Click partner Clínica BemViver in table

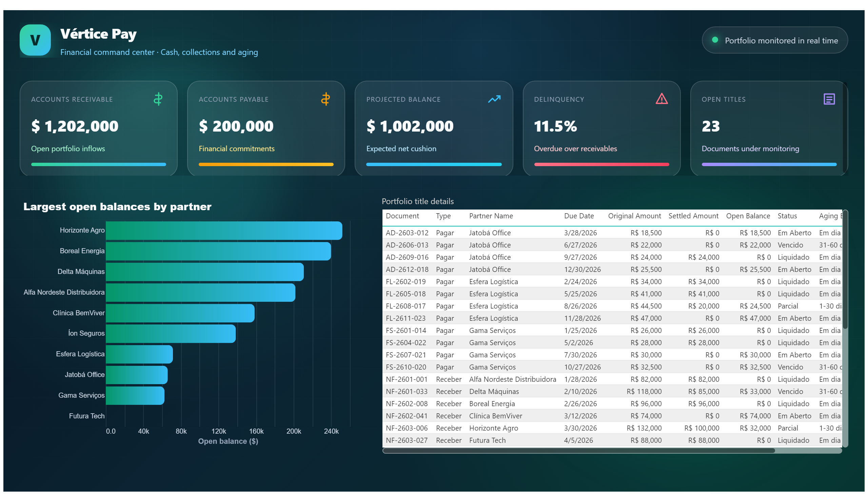[x=495, y=416]
